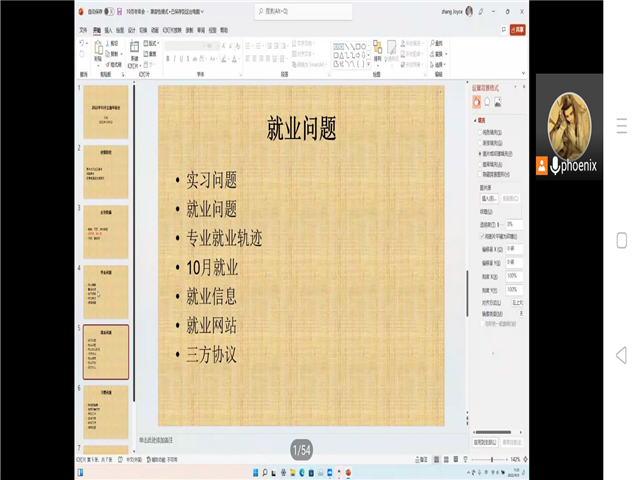Open the alignment dropdown in format pane
Viewport: 640px width, 480px height.
(x=517, y=301)
